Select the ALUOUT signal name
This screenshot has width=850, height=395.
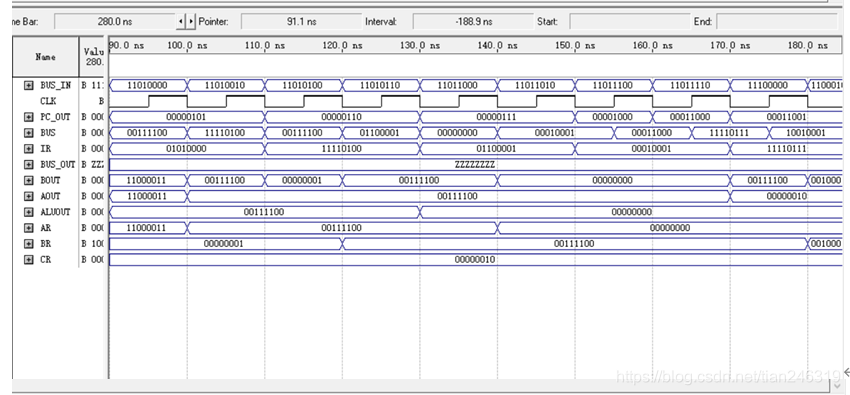[x=55, y=212]
